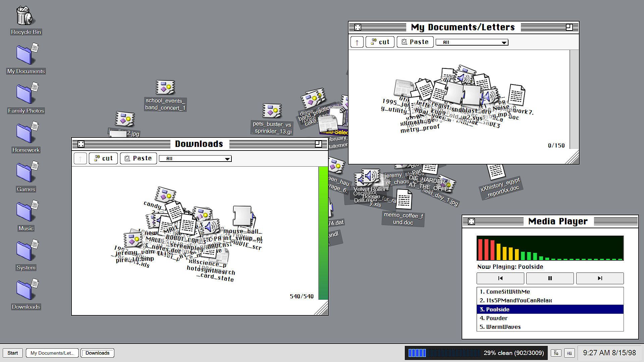
Task: Select pets_buster_vs_sprinkler_13 file icon on desktop
Action: [272, 111]
